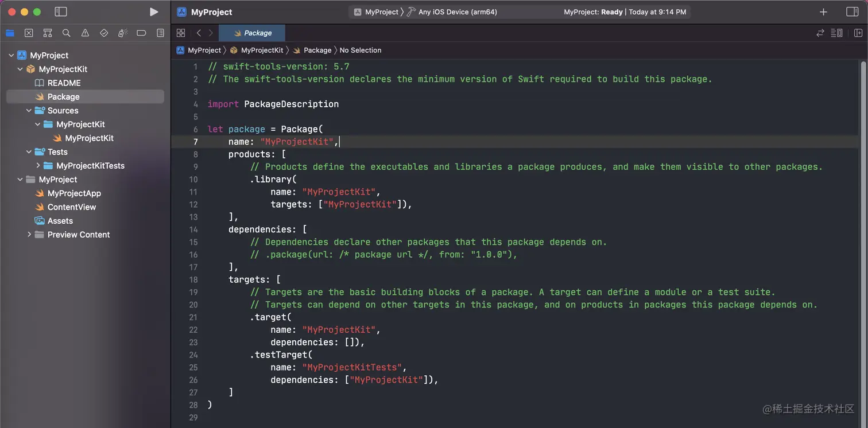Select the Preview Content folder row

tap(85, 235)
